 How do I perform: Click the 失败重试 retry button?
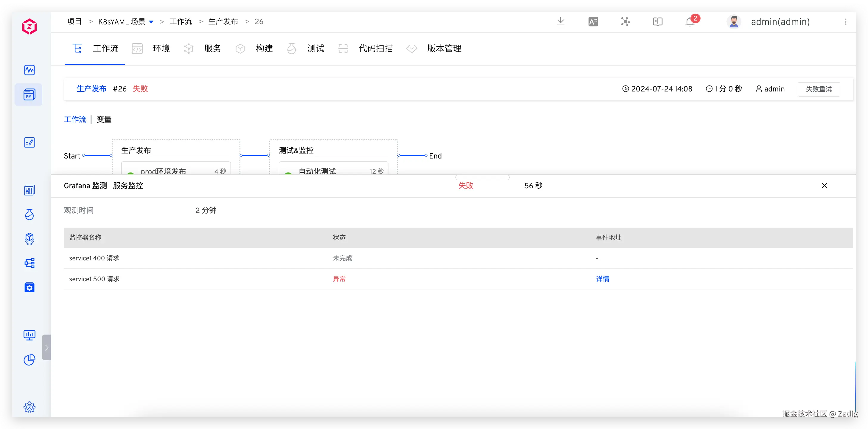819,89
